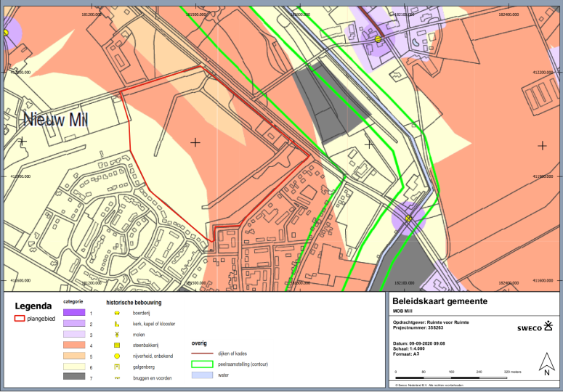Click the black and white scale bar
563x392 pixels.
[451, 377]
